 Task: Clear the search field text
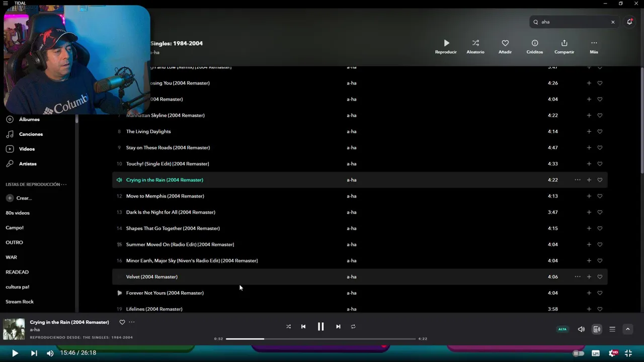[x=613, y=22]
